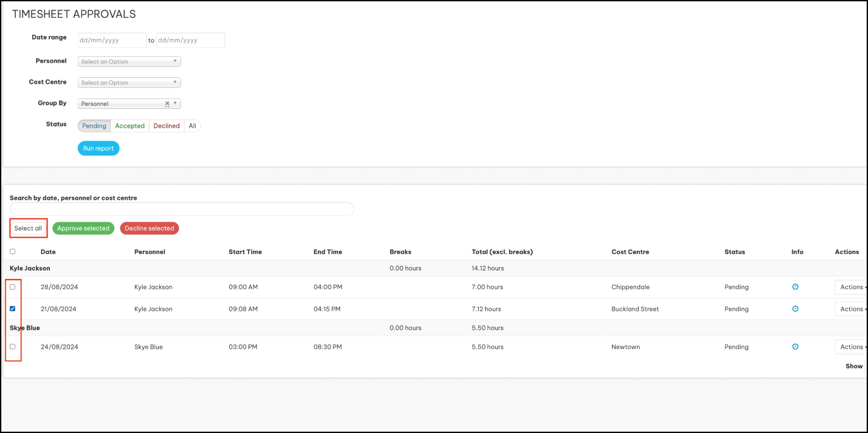Switch status filter to Accepted
This screenshot has height=433, width=868.
tap(130, 126)
